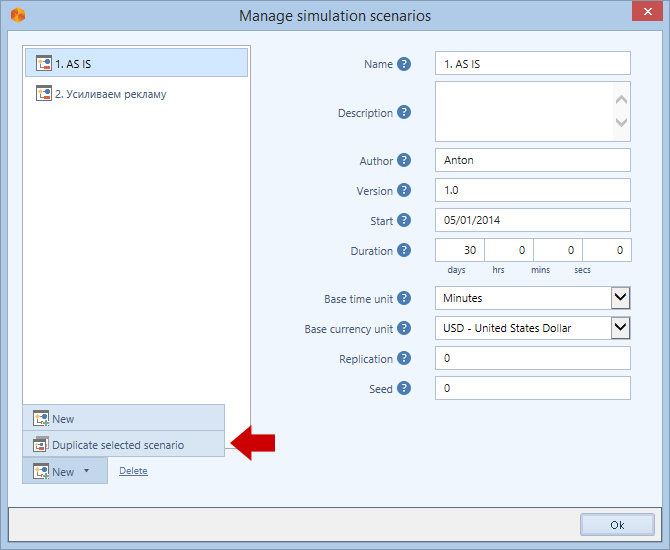
Task: Open the Base currency unit dropdown
Action: (620, 328)
